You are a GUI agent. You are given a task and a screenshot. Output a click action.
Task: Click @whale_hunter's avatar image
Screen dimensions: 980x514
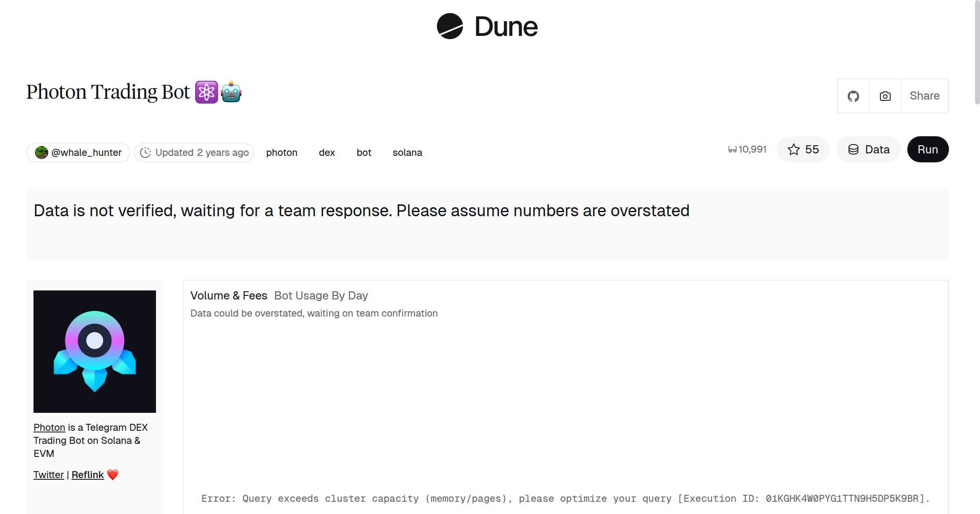pos(41,152)
